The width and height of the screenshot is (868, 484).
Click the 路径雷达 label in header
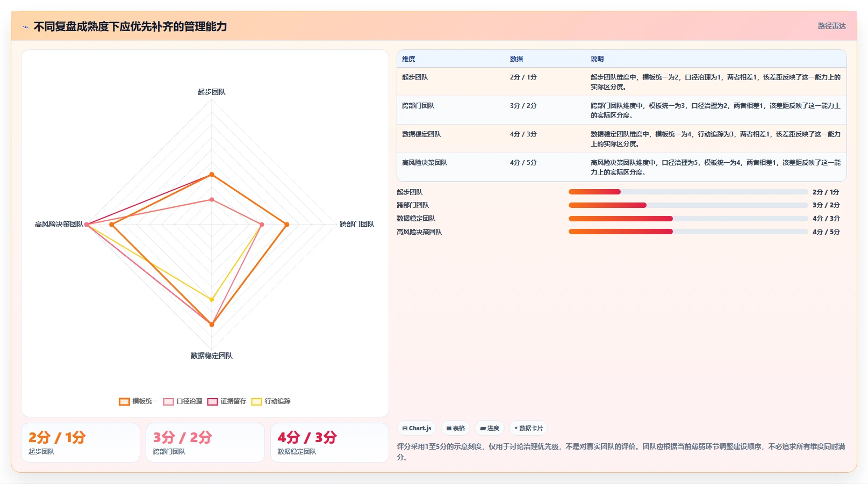pos(831,26)
